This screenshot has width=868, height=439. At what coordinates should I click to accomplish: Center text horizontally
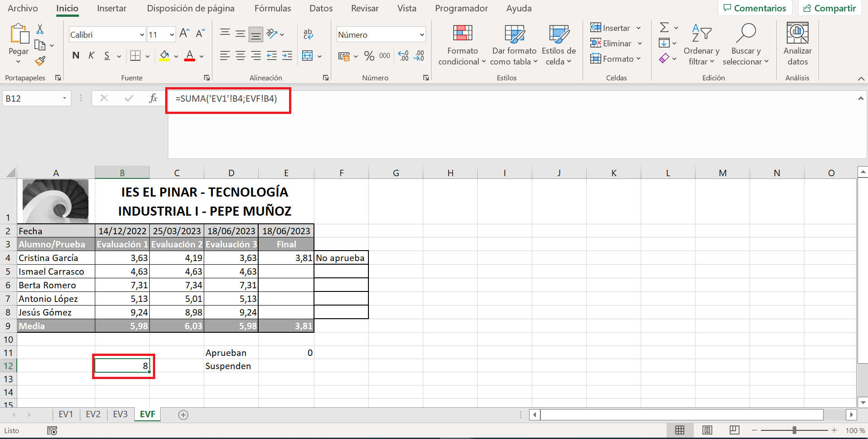point(240,56)
